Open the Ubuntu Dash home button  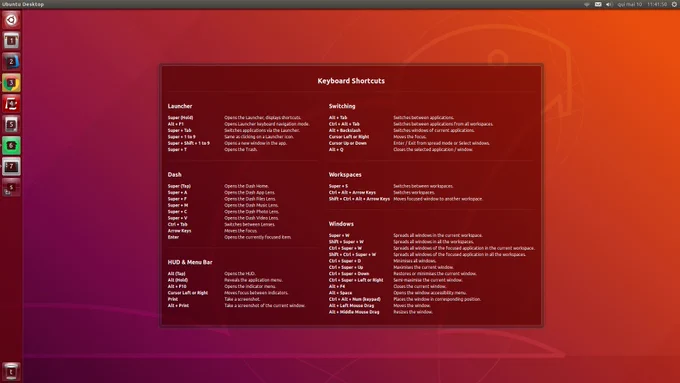click(11, 20)
